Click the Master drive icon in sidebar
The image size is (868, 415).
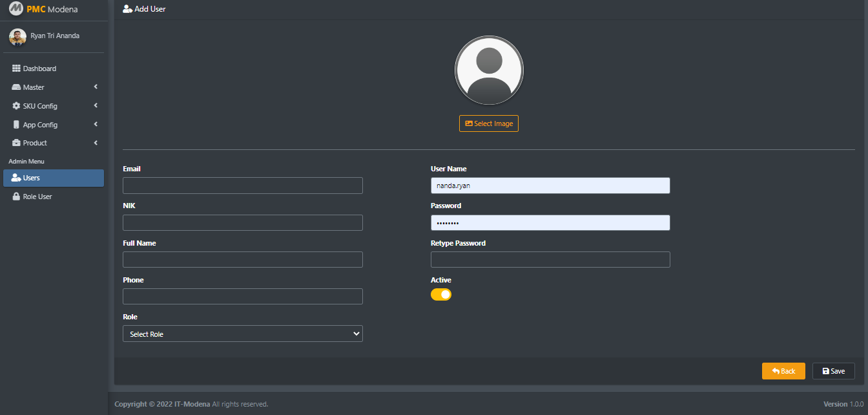(17, 87)
